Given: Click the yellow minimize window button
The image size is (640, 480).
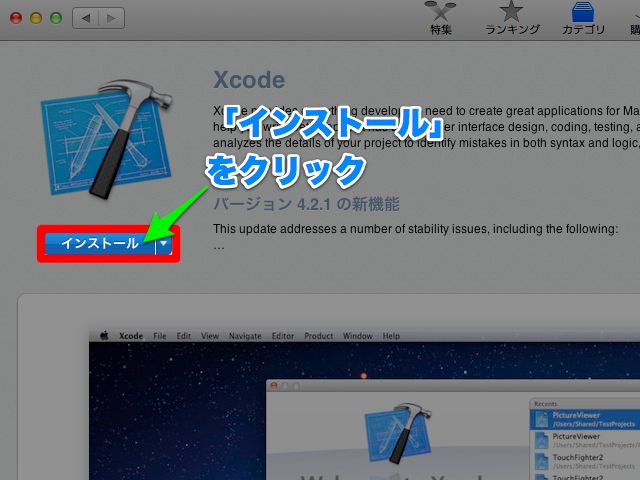Looking at the screenshot, I should pos(36,18).
